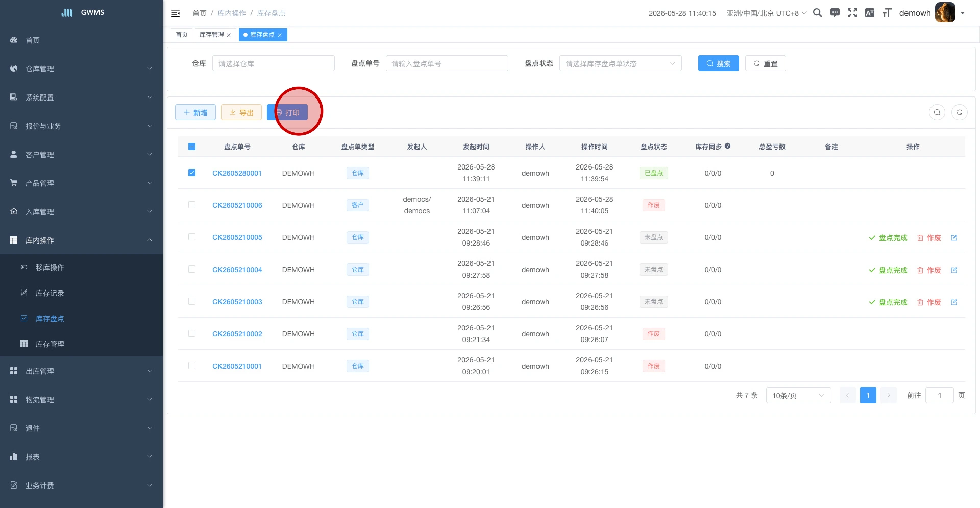Click the 搜索 button
Image resolution: width=980 pixels, height=508 pixels.
coord(719,64)
